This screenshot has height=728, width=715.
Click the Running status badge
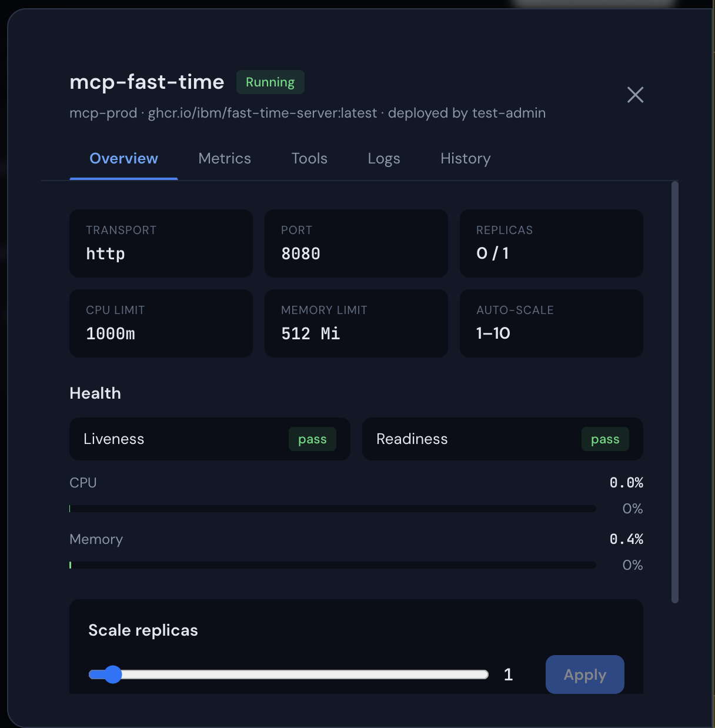[x=270, y=82]
